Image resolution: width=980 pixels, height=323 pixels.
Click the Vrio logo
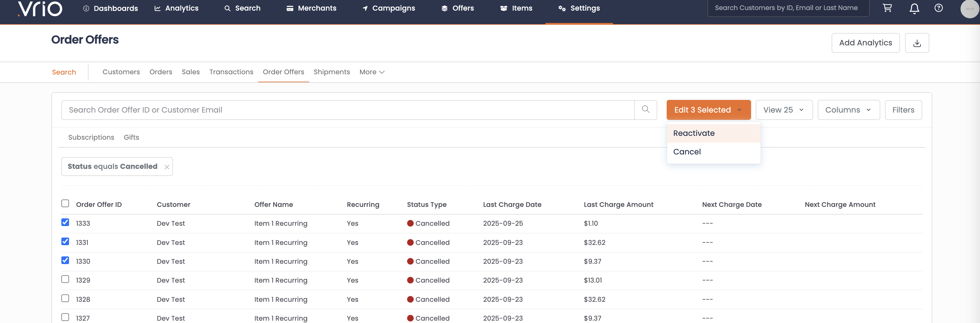40,8
